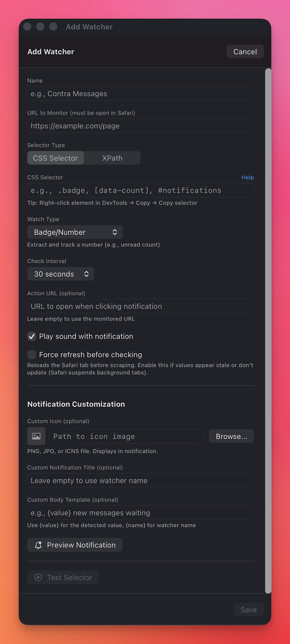Click the custom icon image placeholder
The width and height of the screenshot is (290, 644).
point(36,436)
